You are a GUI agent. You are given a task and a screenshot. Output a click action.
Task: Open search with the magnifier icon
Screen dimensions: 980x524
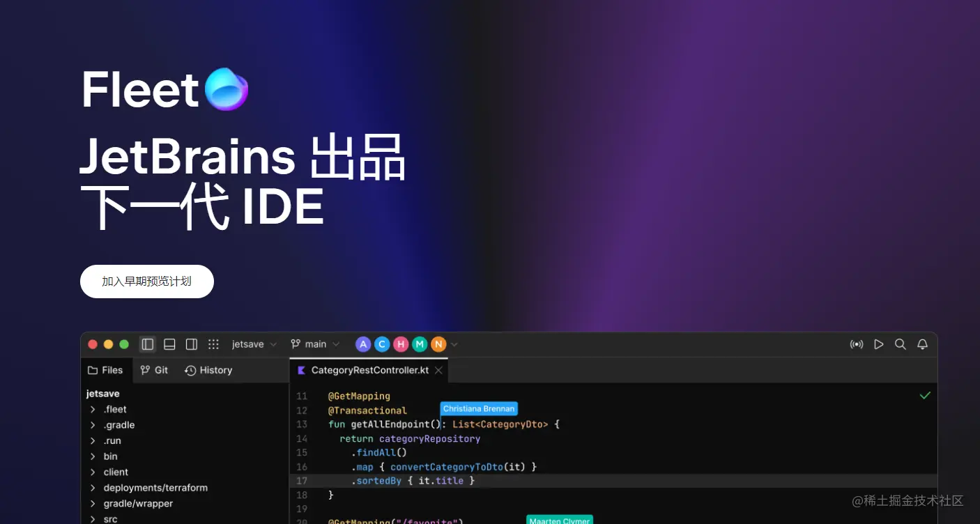tap(901, 344)
